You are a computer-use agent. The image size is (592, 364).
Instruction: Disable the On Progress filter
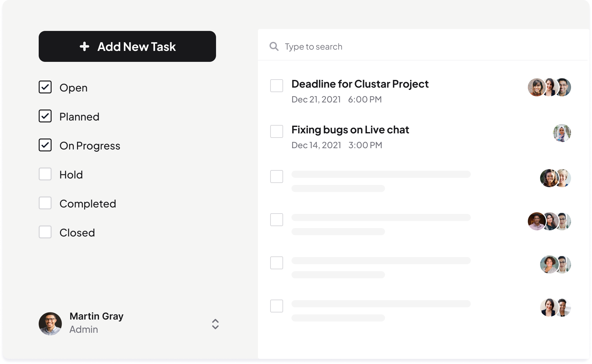45,145
